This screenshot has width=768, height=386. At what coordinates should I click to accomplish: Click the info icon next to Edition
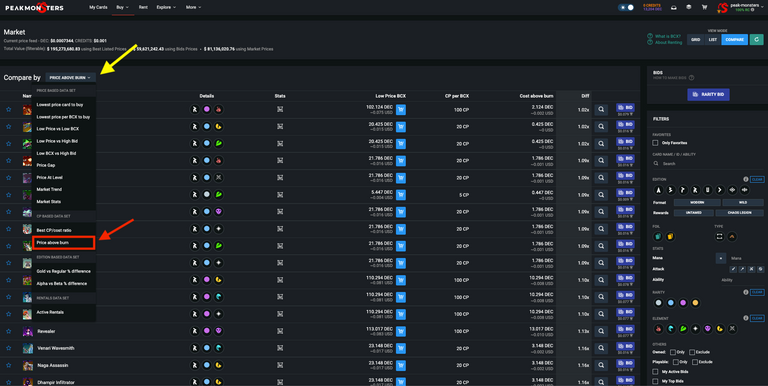745,179
